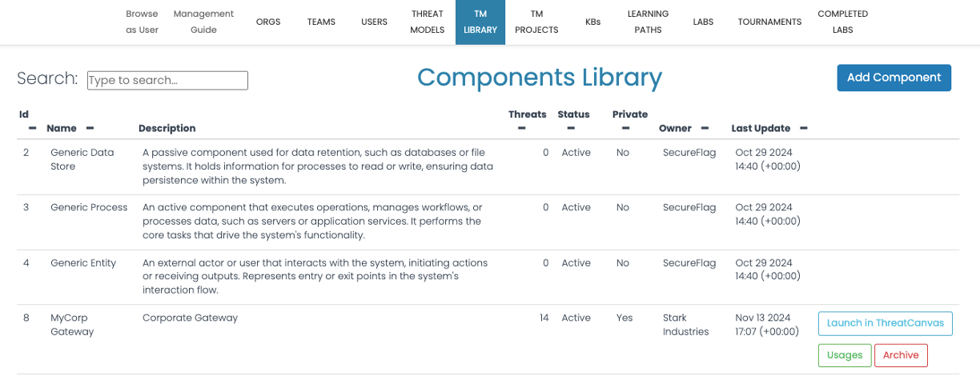Click sort icon next to Owner header
The height and width of the screenshot is (376, 980).
click(x=705, y=128)
